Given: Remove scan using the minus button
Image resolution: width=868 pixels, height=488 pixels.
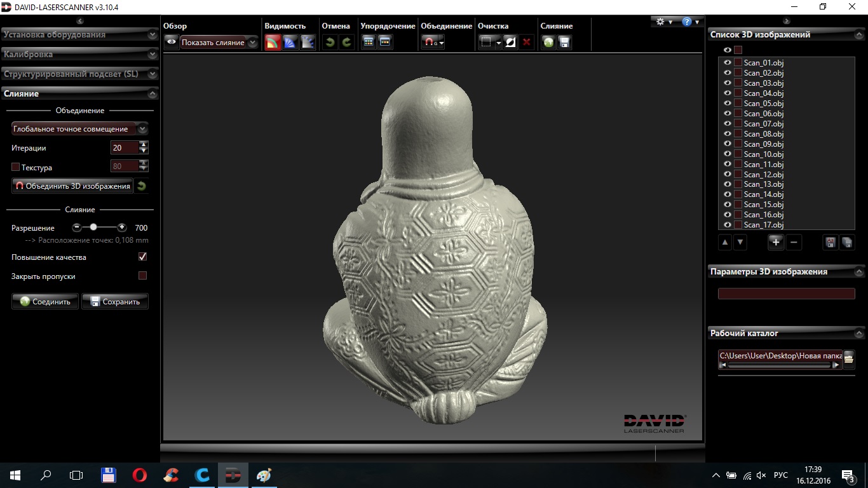Looking at the screenshot, I should 794,242.
